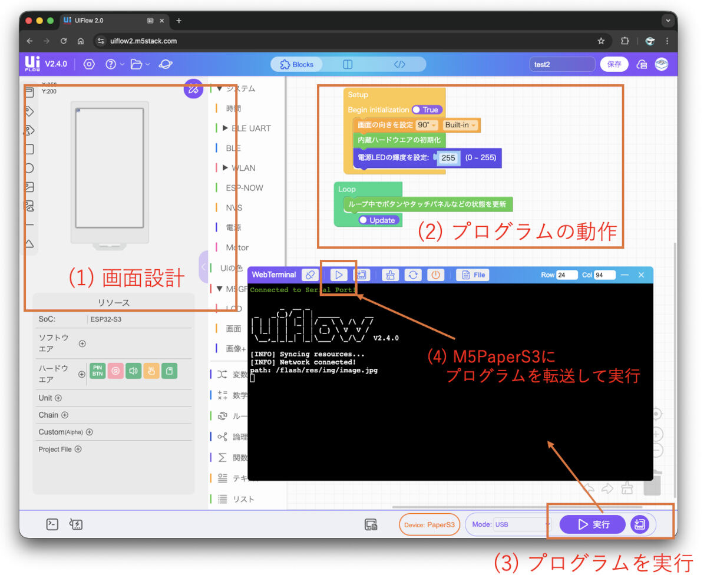Click the purple AI pencil icon on the screen preview
Screen dimensions: 707x588
[193, 88]
